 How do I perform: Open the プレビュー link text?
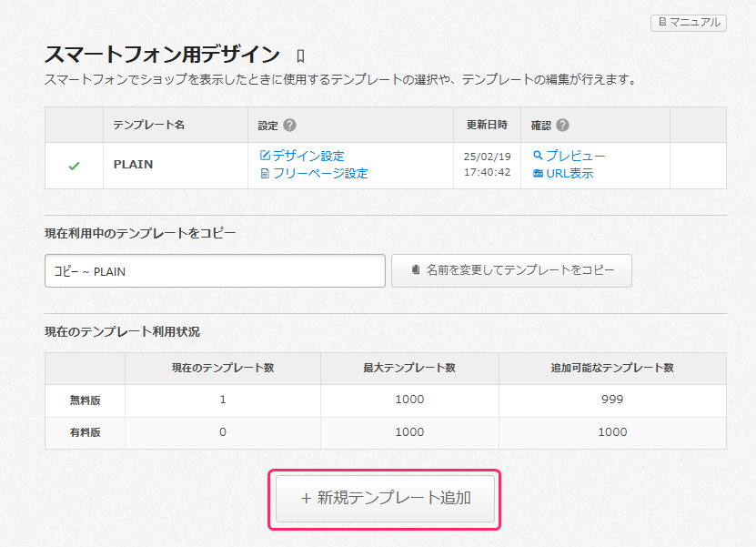(x=575, y=156)
